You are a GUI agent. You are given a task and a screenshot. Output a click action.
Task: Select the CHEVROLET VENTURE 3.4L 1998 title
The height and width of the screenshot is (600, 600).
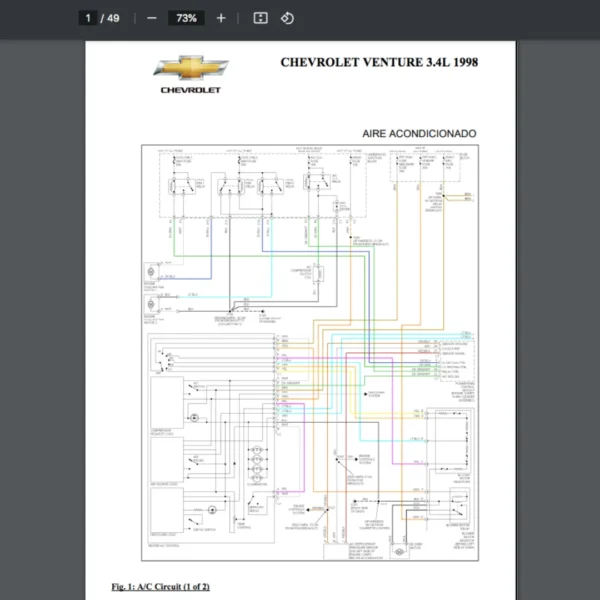[379, 62]
